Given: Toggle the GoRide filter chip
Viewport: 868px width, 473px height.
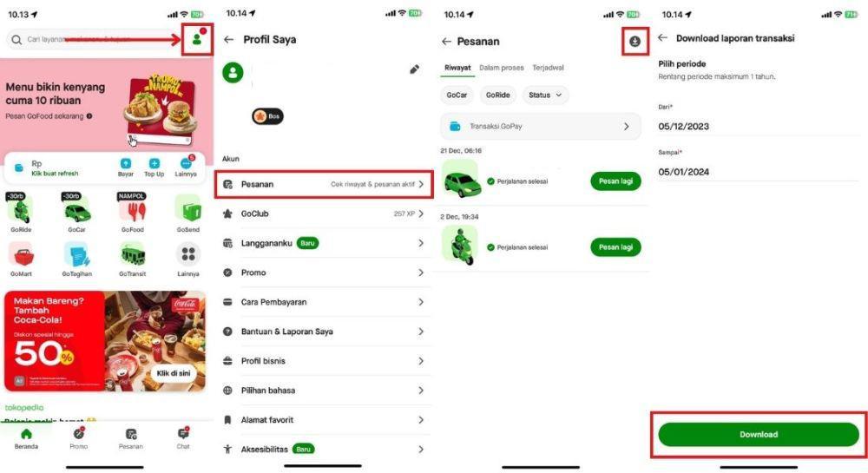Looking at the screenshot, I should pos(497,95).
